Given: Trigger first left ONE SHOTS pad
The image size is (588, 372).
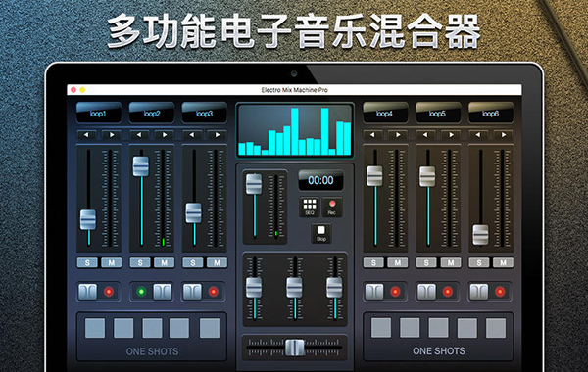Looking at the screenshot, I should (x=95, y=328).
